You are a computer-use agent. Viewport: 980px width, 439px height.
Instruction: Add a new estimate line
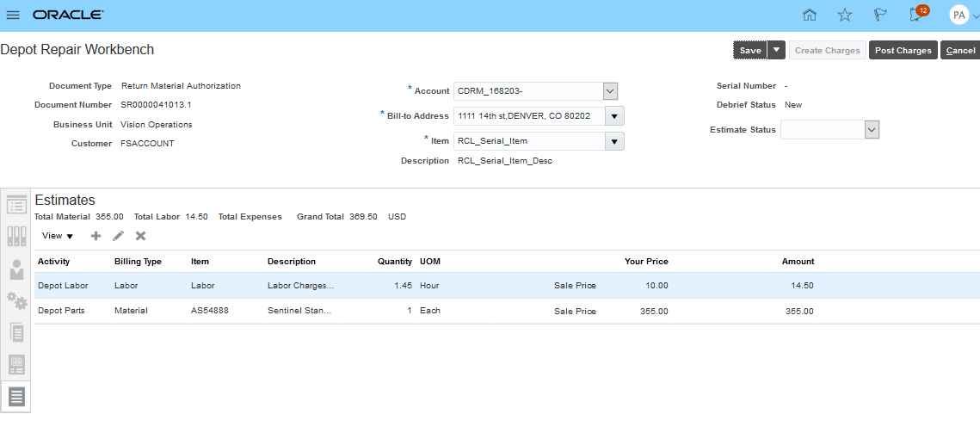pos(96,236)
